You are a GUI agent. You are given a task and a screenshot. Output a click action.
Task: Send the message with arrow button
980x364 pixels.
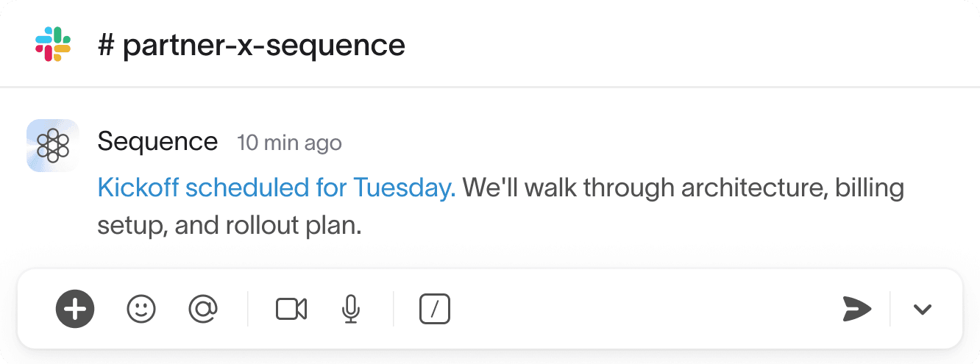(x=856, y=309)
